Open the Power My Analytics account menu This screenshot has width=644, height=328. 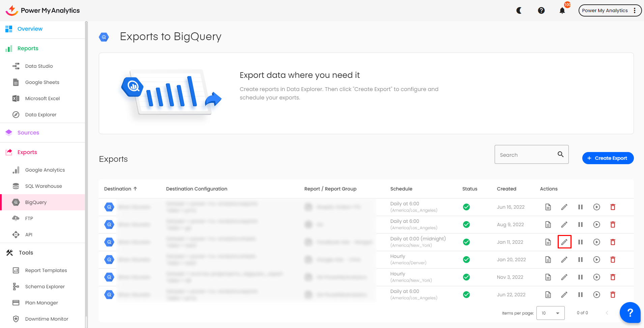[610, 10]
